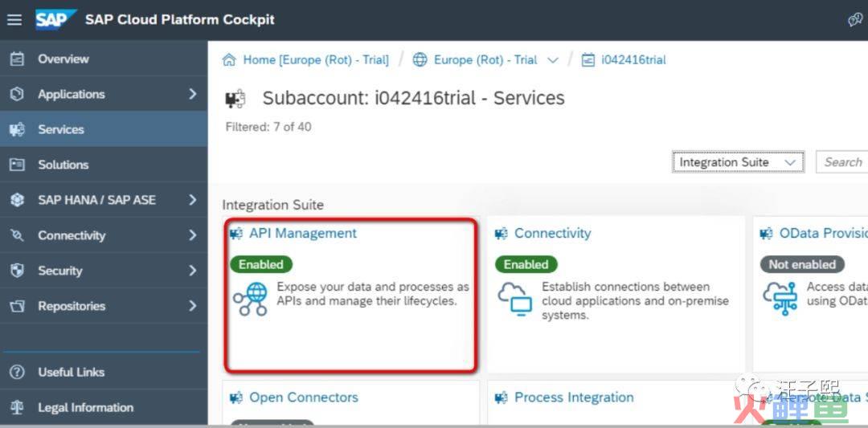Open the Process Integration service link
The image size is (868, 428).
click(573, 397)
